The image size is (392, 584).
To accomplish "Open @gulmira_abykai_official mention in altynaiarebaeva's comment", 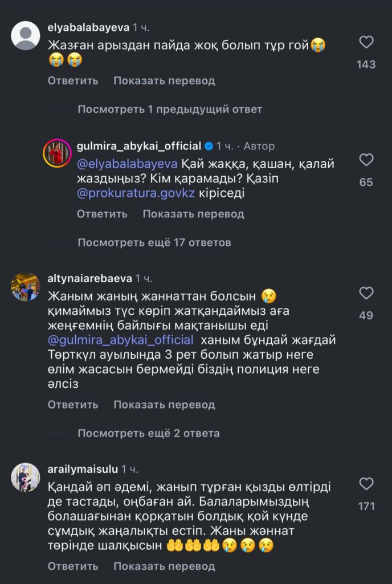I will click(120, 340).
